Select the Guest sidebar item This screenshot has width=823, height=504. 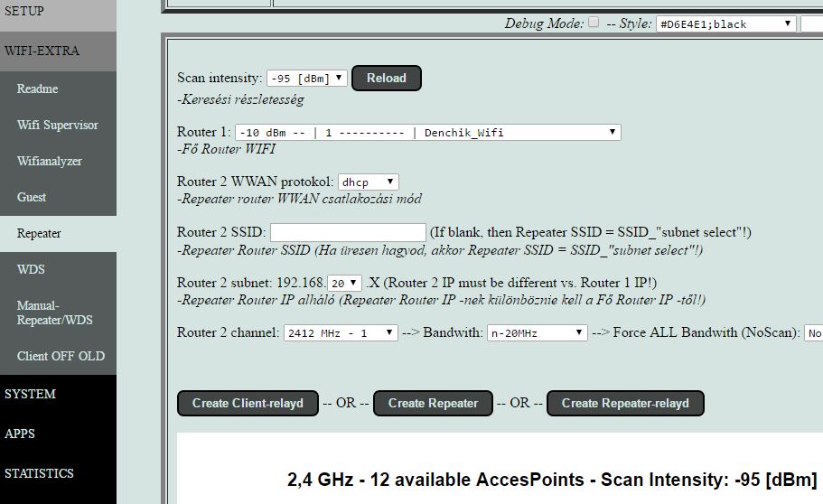tap(58, 198)
